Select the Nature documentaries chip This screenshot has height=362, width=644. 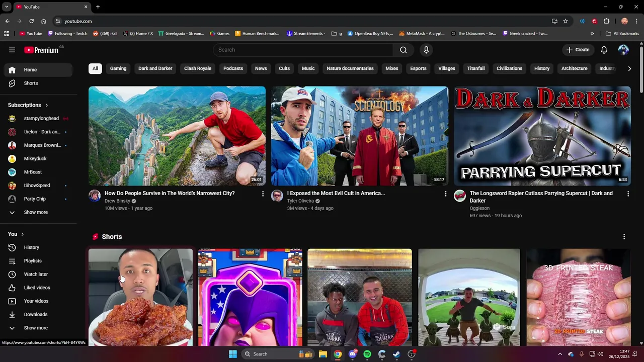pos(350,68)
